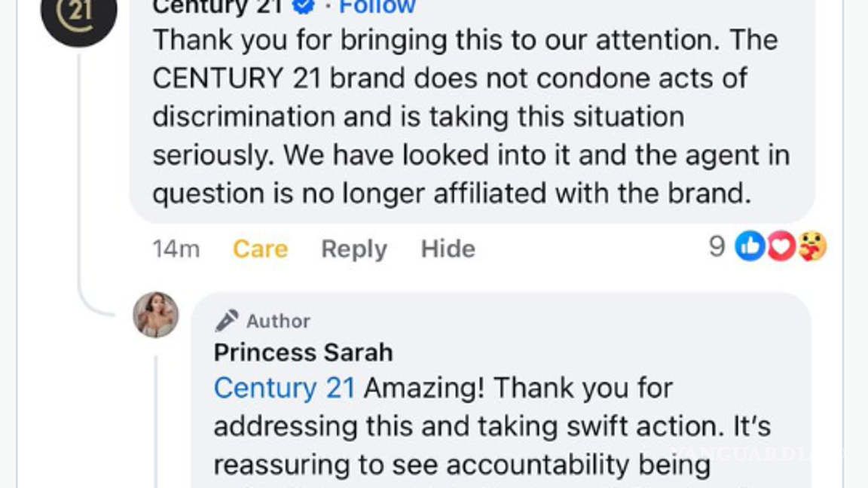
Task: Click the Author badge label
Action: (x=277, y=321)
